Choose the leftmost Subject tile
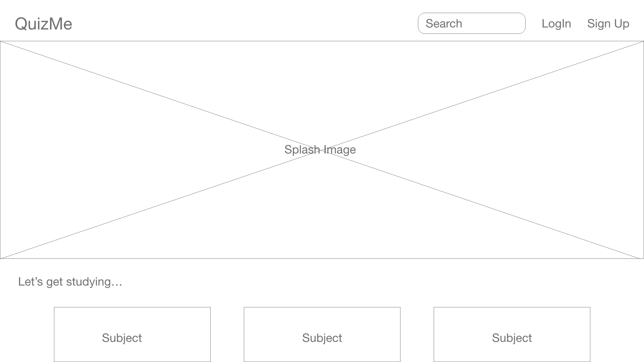 [132, 335]
